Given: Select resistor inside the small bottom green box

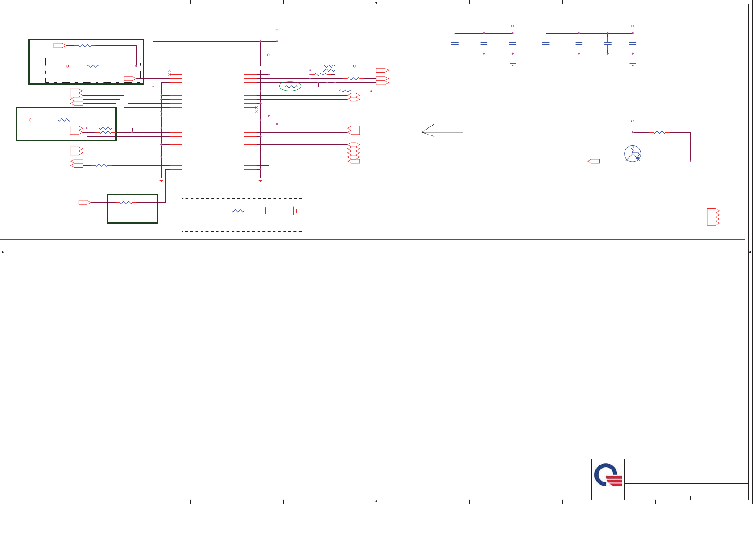Looking at the screenshot, I should tap(127, 203).
